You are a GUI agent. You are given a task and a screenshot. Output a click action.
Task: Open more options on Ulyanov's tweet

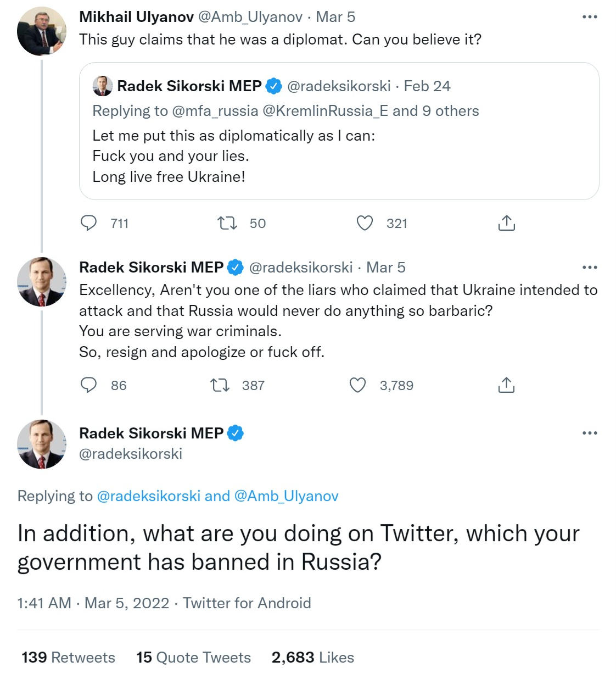[590, 17]
